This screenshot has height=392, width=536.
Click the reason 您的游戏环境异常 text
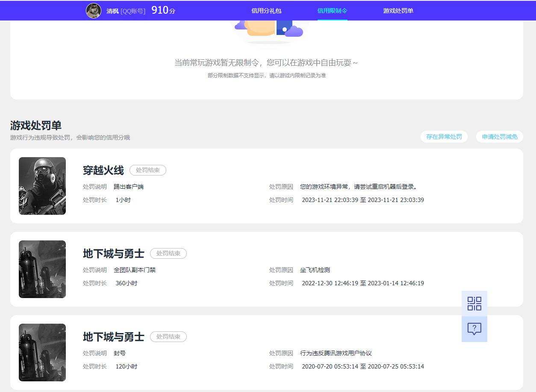point(359,187)
